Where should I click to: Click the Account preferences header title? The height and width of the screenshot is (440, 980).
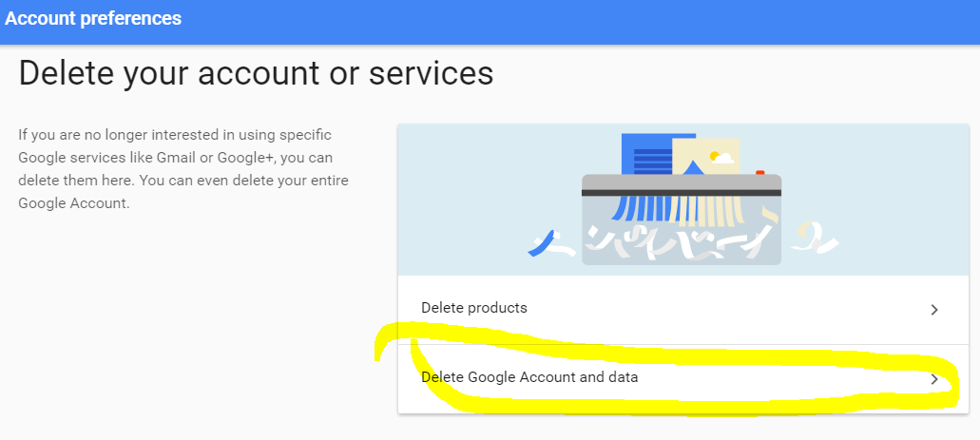click(93, 19)
